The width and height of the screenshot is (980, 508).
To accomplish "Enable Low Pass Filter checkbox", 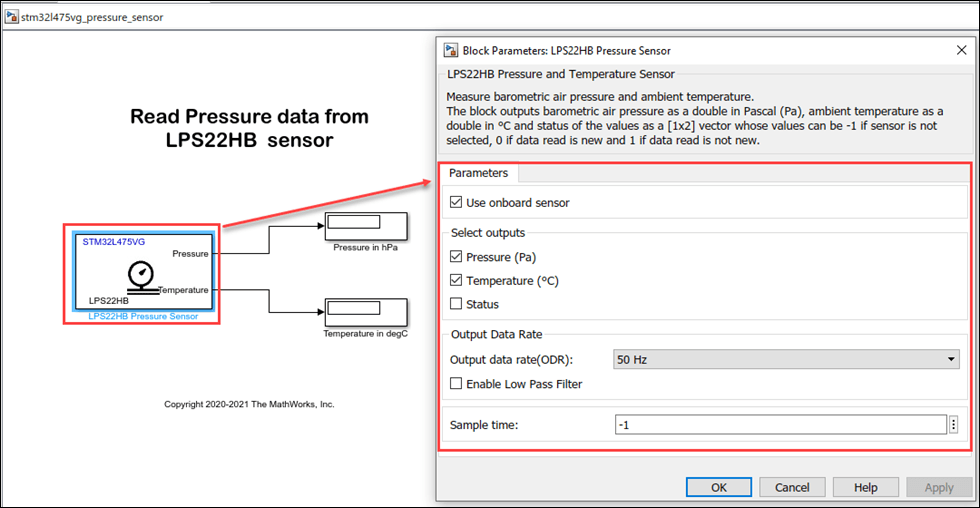I will pyautogui.click(x=457, y=384).
